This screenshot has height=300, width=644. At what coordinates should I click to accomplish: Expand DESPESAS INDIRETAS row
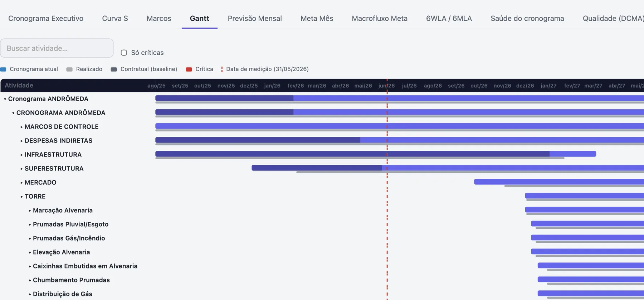point(21,141)
